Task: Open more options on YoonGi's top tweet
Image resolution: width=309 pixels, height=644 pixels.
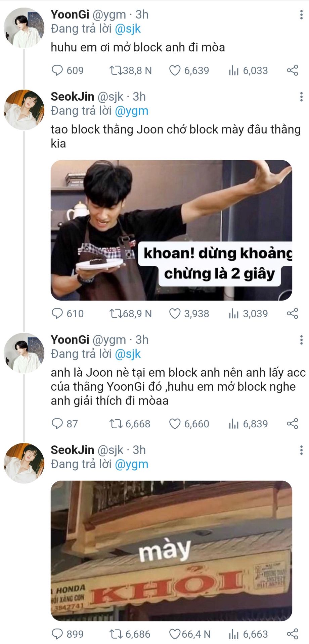Action: click(x=301, y=15)
